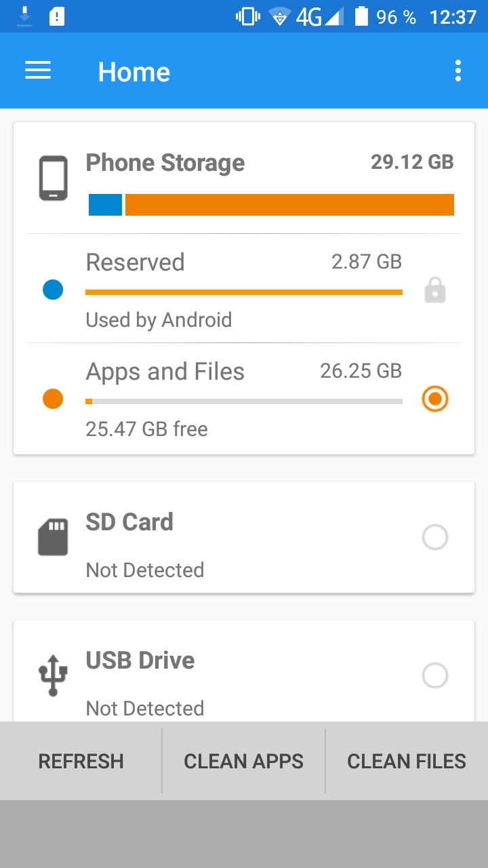The image size is (488, 868).
Task: Tap the download notification icon in status bar
Action: [x=24, y=16]
